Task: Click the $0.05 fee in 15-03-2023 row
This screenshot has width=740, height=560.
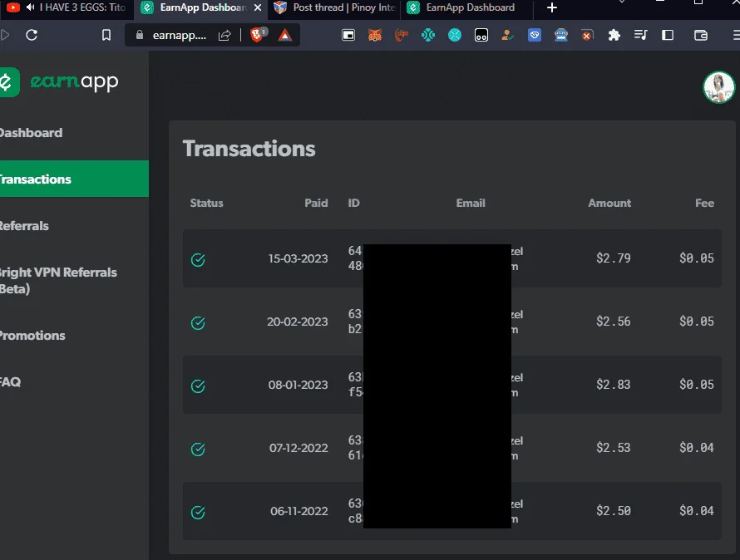Action: [x=697, y=258]
